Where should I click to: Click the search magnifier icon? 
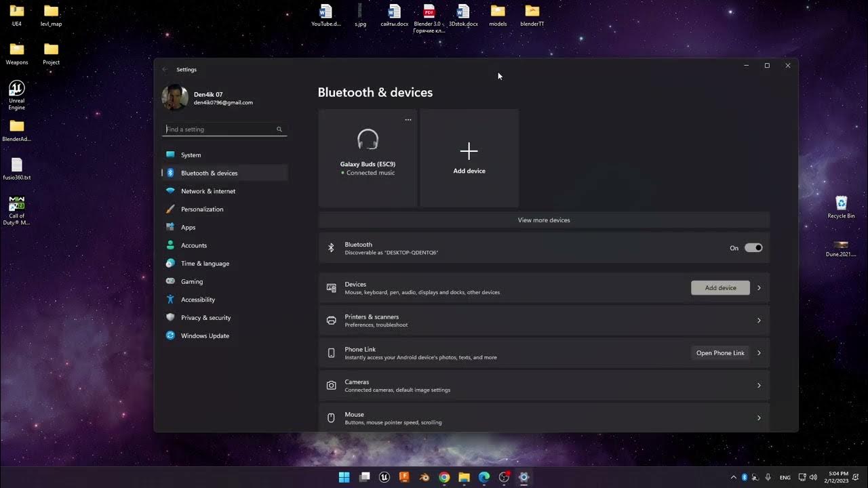[279, 129]
